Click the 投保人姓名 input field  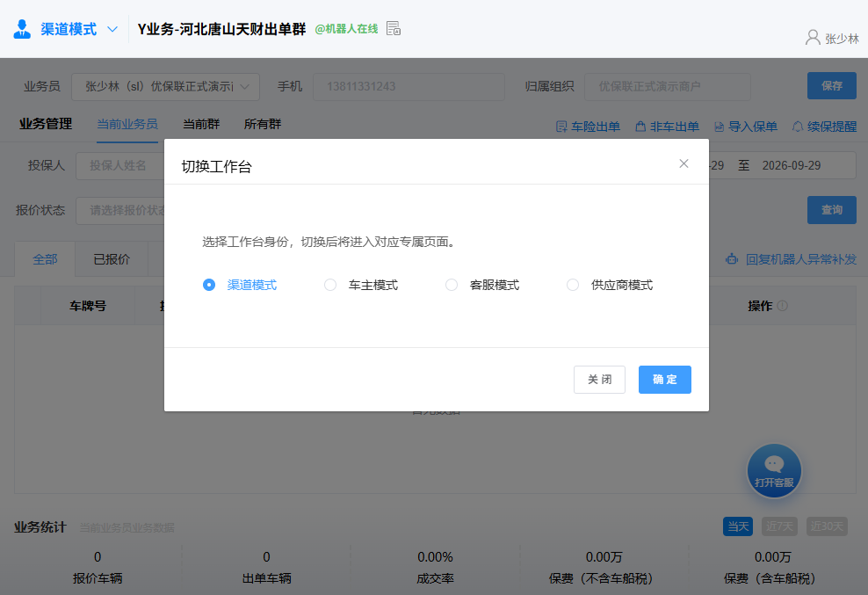[x=120, y=165]
